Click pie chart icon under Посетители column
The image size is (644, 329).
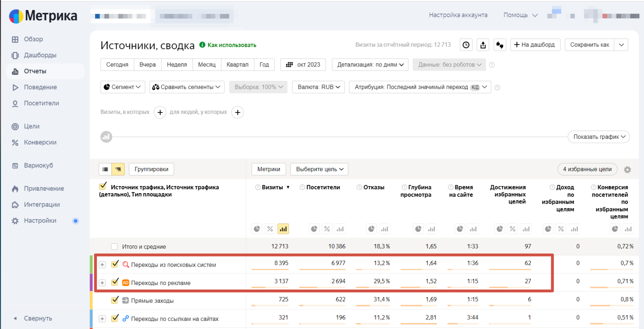point(314,229)
